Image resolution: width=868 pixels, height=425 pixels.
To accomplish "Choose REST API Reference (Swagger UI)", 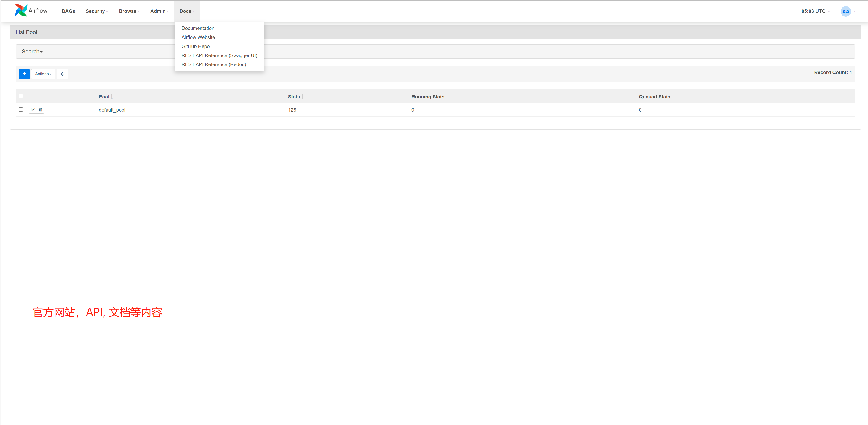I will (219, 56).
